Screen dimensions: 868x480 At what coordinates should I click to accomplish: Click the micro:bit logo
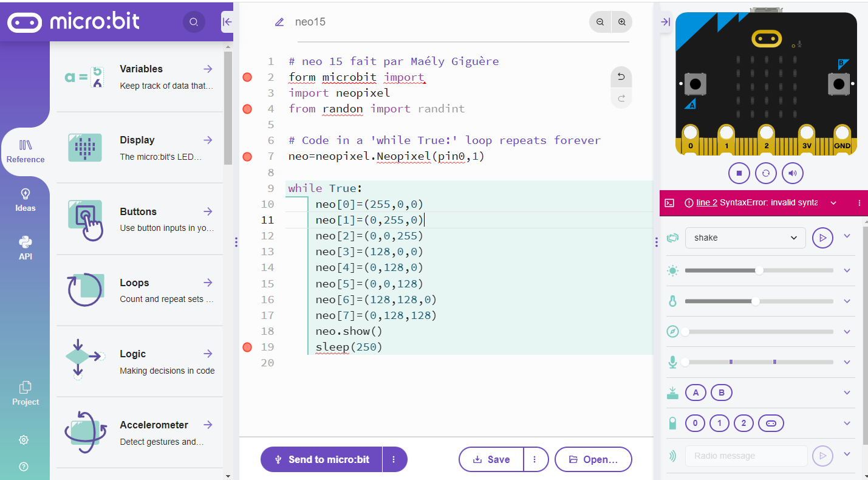point(73,22)
